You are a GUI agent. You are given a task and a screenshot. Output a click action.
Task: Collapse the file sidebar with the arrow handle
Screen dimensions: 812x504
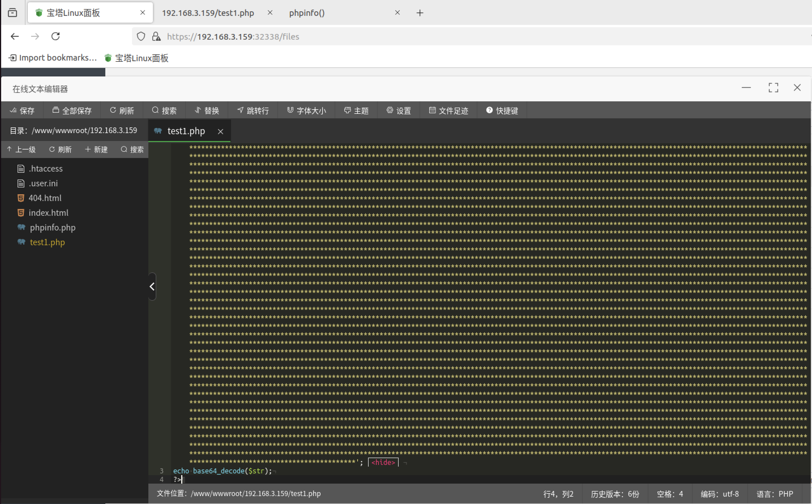tap(152, 286)
